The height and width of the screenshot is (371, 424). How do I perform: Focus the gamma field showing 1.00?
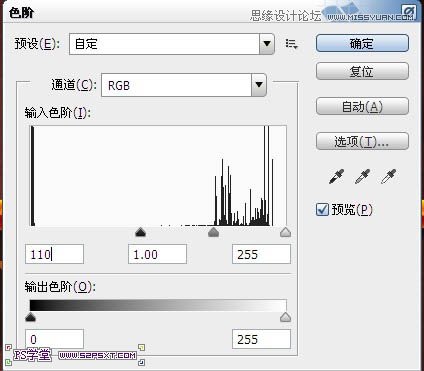coord(157,254)
